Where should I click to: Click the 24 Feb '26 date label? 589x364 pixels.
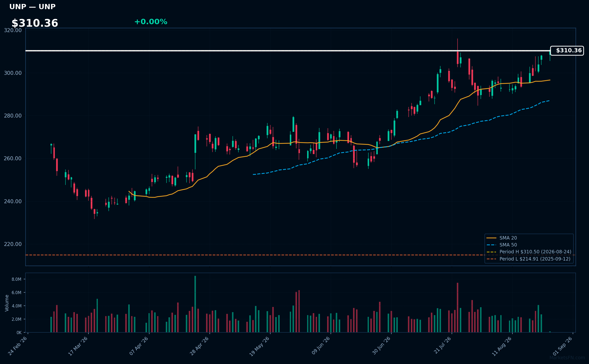click(18, 346)
